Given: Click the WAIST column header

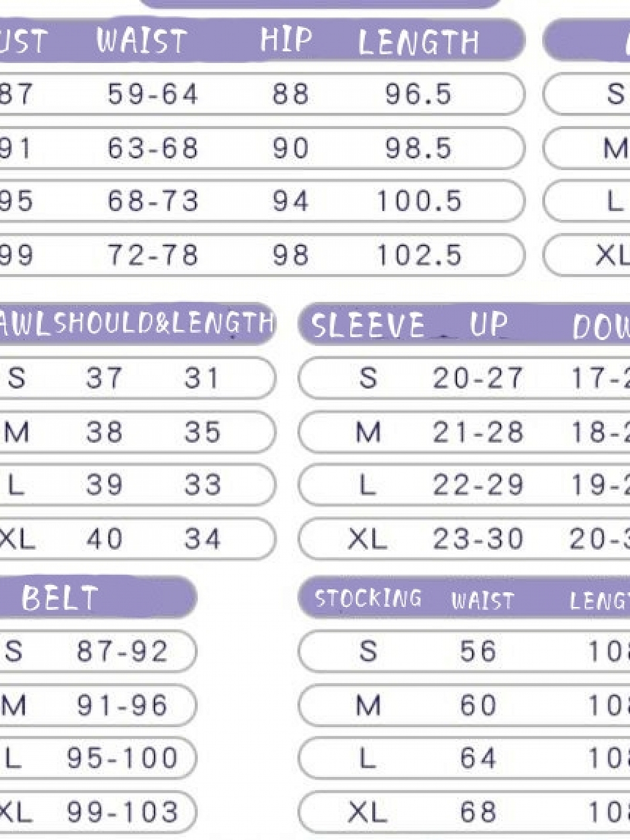Looking at the screenshot, I should point(141,40).
